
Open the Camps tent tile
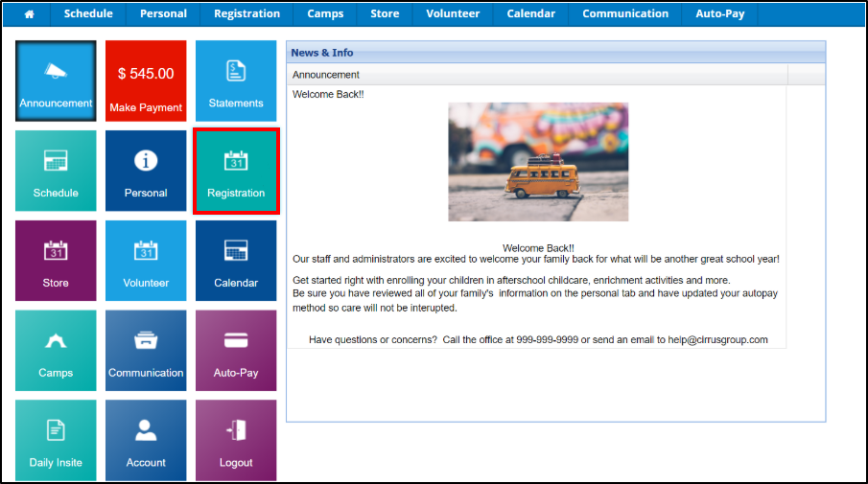[x=56, y=350]
